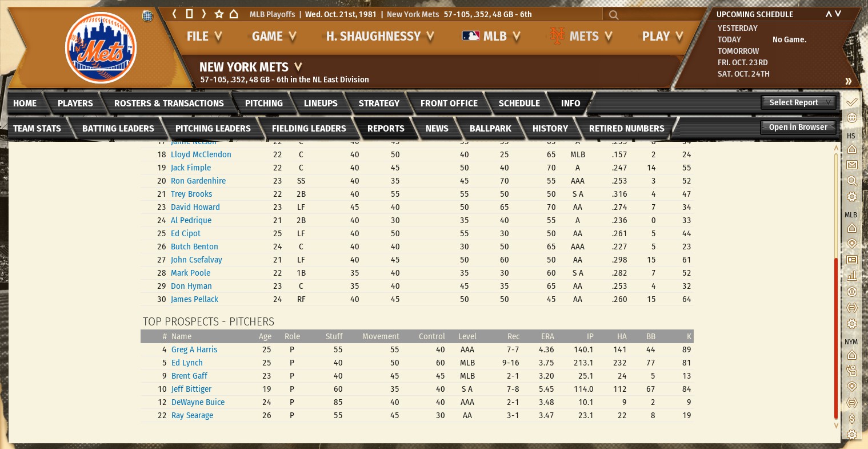868x449 pixels.
Task: Open the Front Office tab
Action: [x=449, y=103]
